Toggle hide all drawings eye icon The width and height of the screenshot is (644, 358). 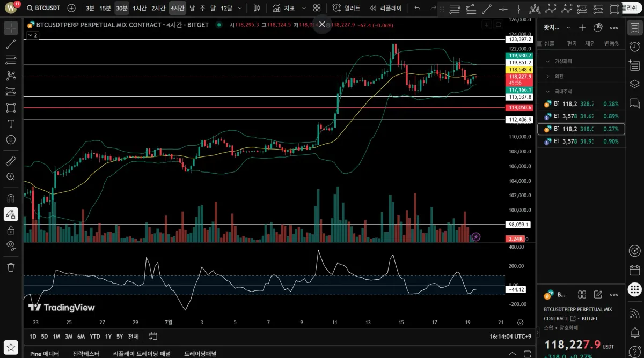tap(11, 245)
